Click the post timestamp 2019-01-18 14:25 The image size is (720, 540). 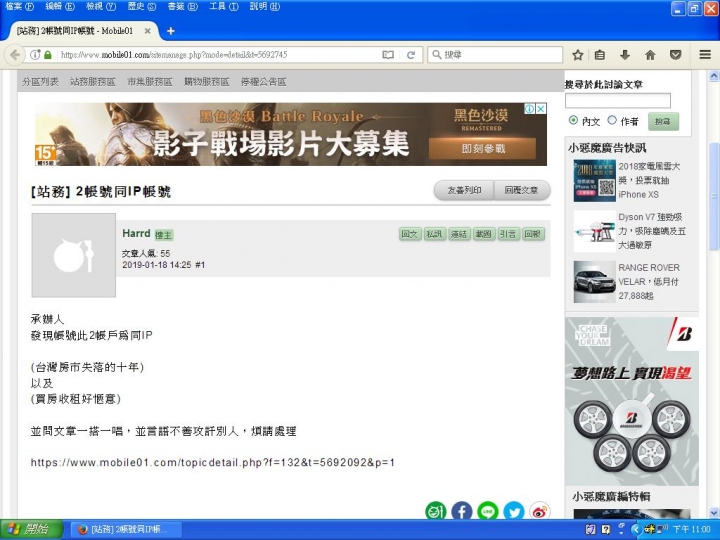(157, 265)
